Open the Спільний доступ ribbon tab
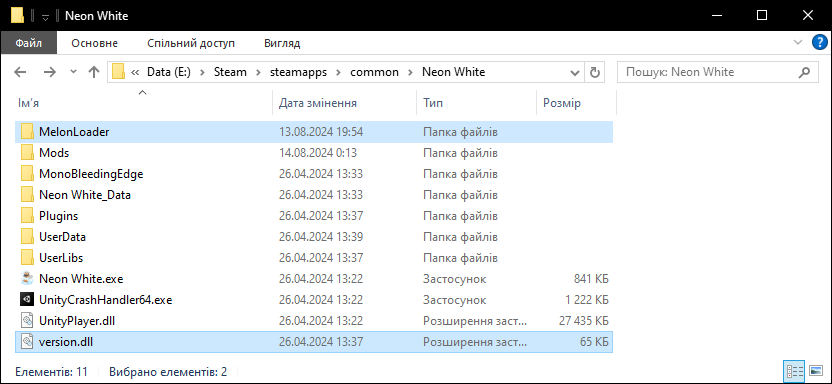Screen dimensions: 832x384 coord(191,43)
